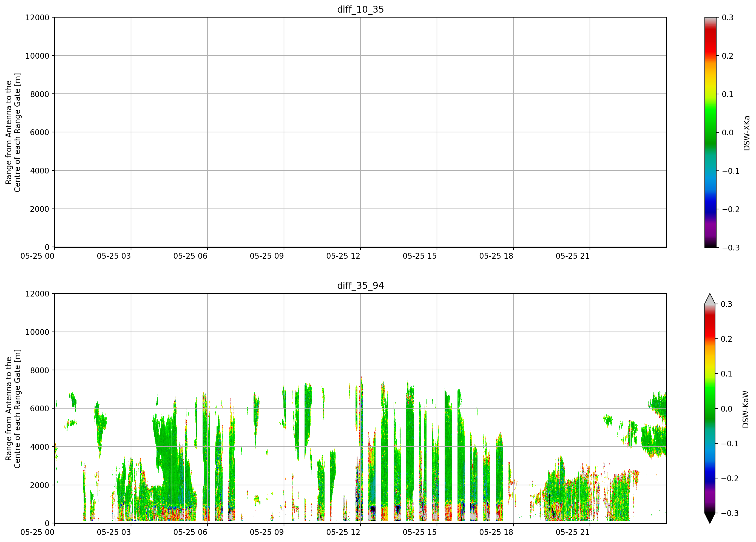Click the 05-25 03 x-tick under diff_10_35
Image resolution: width=756 pixels, height=542 pixels.
tap(114, 256)
